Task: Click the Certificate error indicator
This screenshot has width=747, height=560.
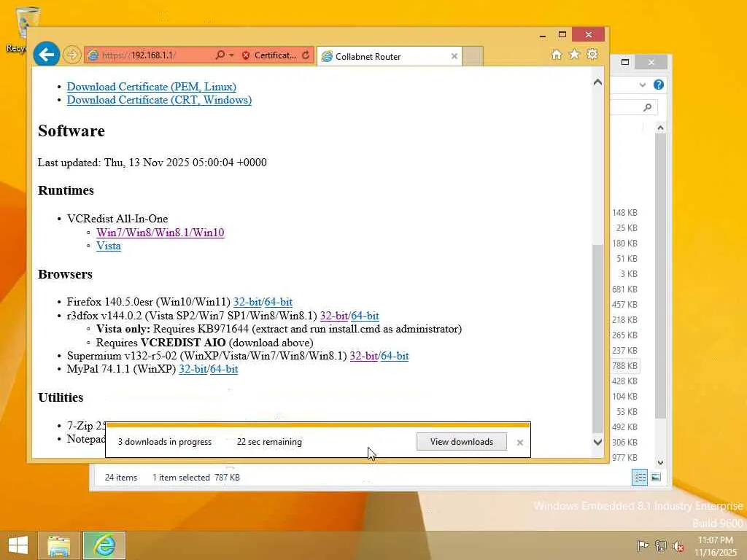Action: pyautogui.click(x=269, y=55)
